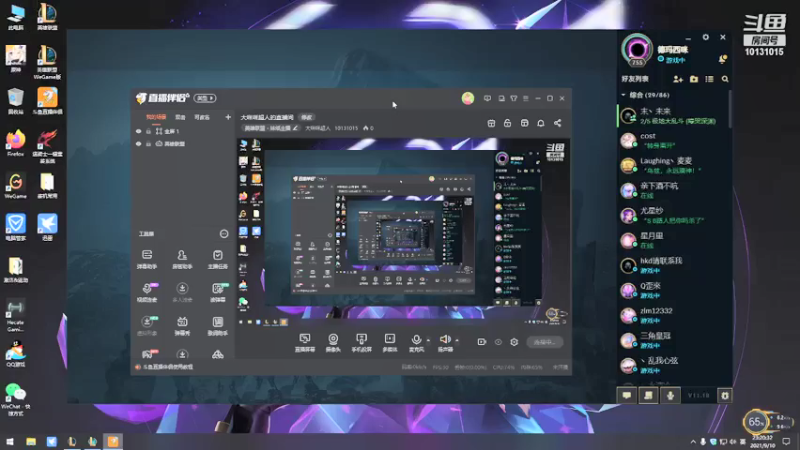Image resolution: width=800 pixels, height=450 pixels.
Task: Click the add folder icon in friends list
Action: coord(694,79)
